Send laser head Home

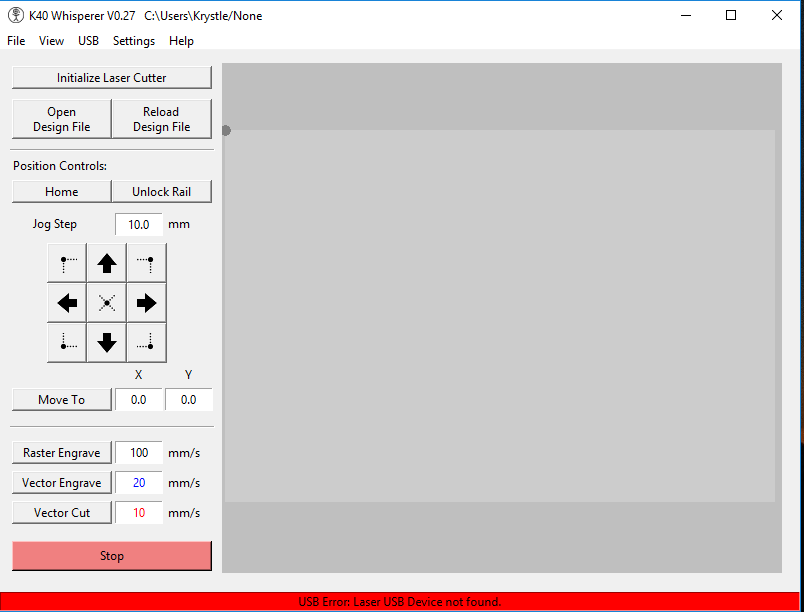pyautogui.click(x=62, y=192)
